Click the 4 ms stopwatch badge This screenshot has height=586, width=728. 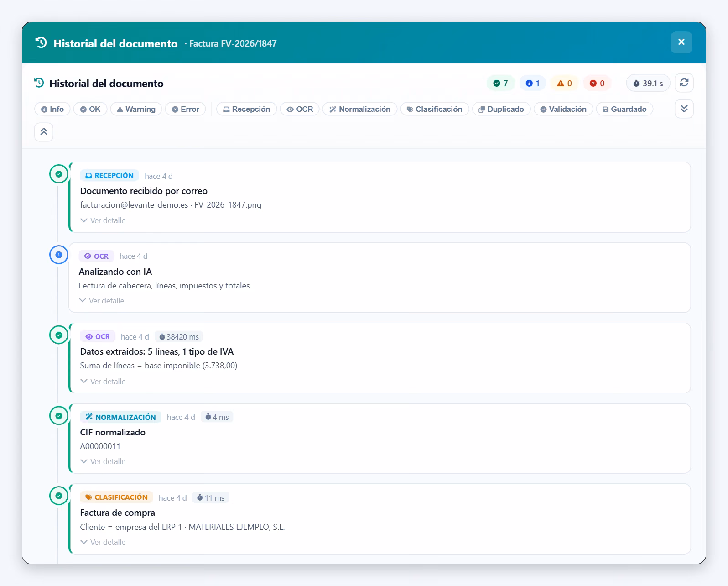pyautogui.click(x=217, y=417)
